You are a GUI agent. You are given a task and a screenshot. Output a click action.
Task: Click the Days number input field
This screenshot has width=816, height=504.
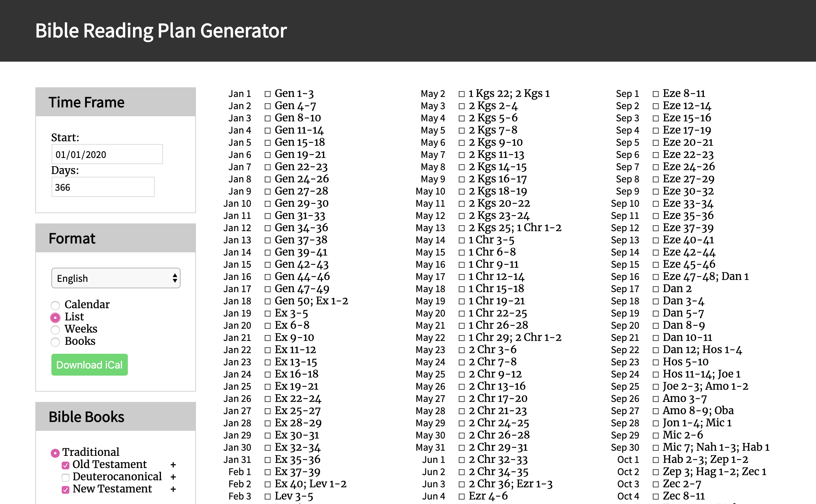point(103,187)
